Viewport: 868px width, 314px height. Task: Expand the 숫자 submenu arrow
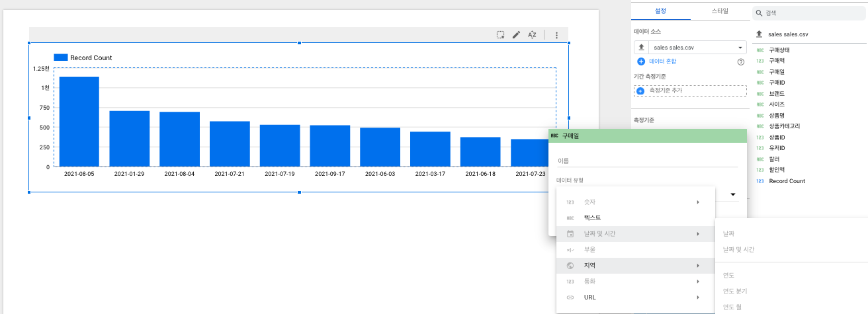pyautogui.click(x=698, y=202)
